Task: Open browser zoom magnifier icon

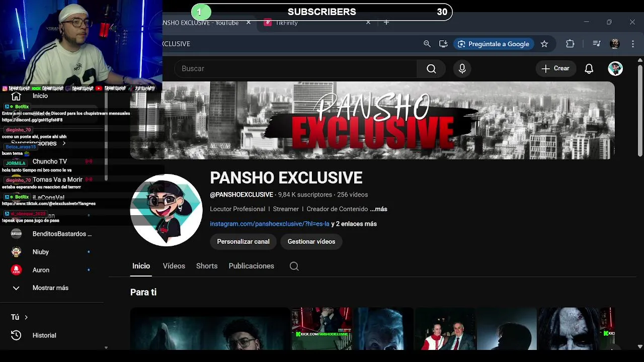Action: point(427,44)
